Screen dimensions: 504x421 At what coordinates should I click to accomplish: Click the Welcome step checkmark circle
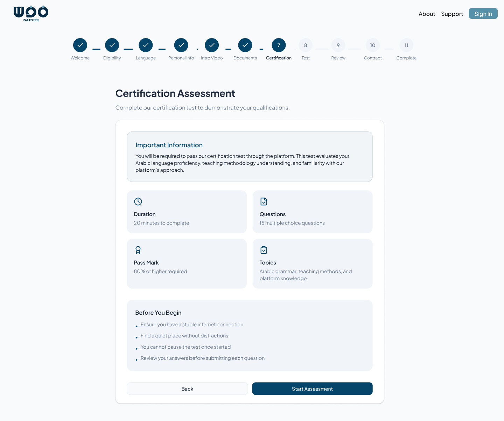pyautogui.click(x=80, y=45)
